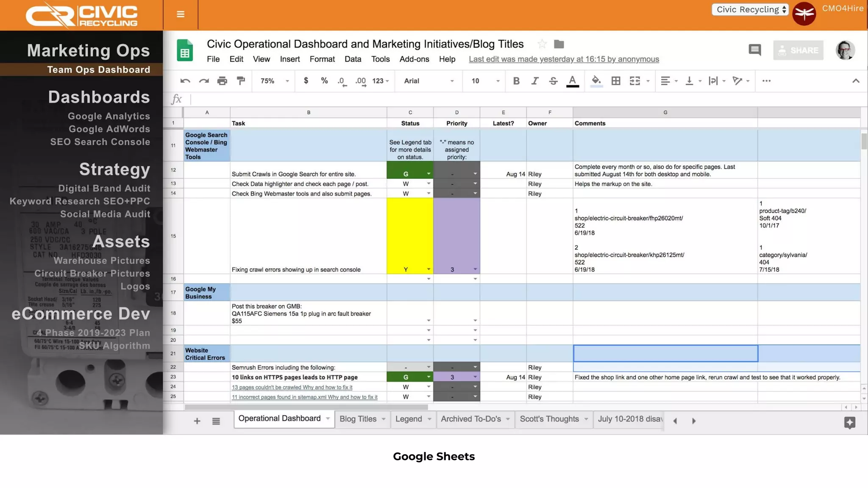Open the Format menu

pyautogui.click(x=322, y=59)
